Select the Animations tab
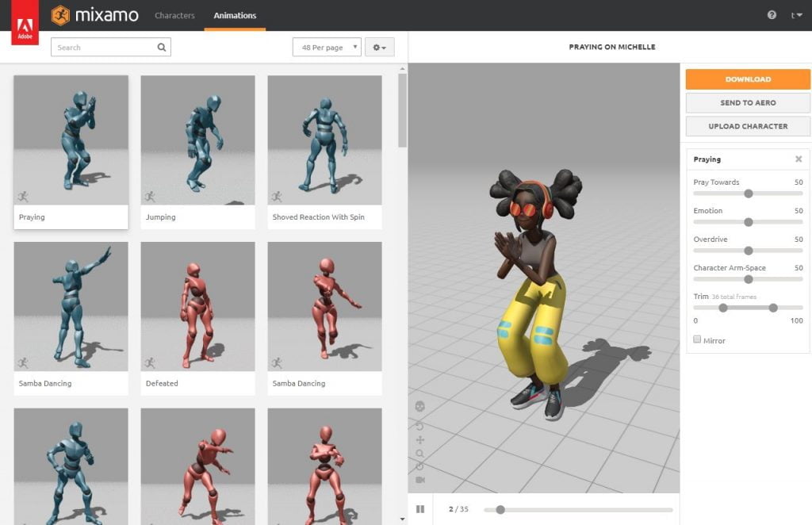Screen dimensions: 812x525 [235, 15]
